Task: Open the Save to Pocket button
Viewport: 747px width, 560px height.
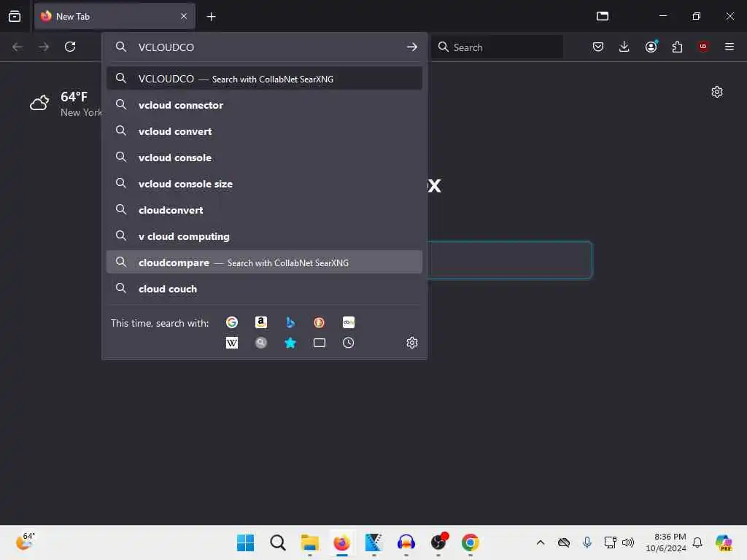Action: [598, 47]
